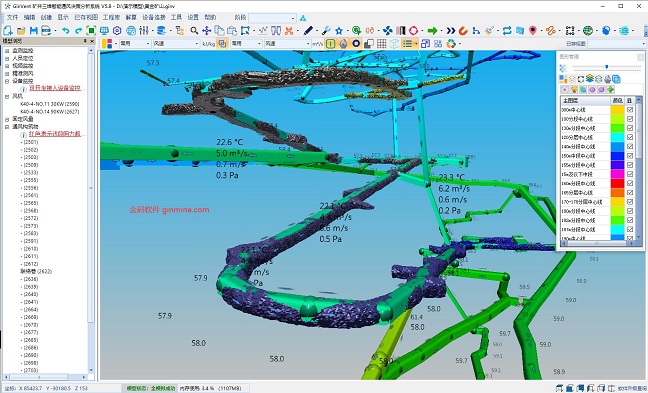Click the Save (floppy disk) toolbar icon
648x393 pixels.
point(33,31)
